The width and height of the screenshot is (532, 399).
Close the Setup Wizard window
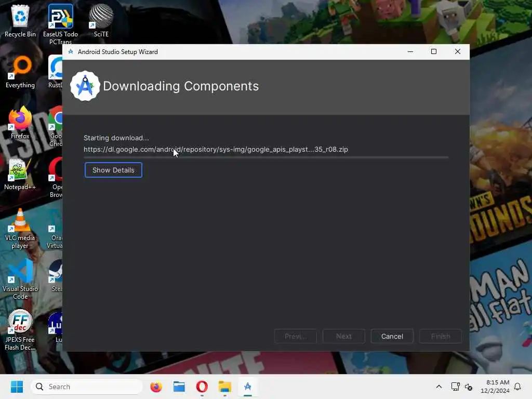point(457,51)
